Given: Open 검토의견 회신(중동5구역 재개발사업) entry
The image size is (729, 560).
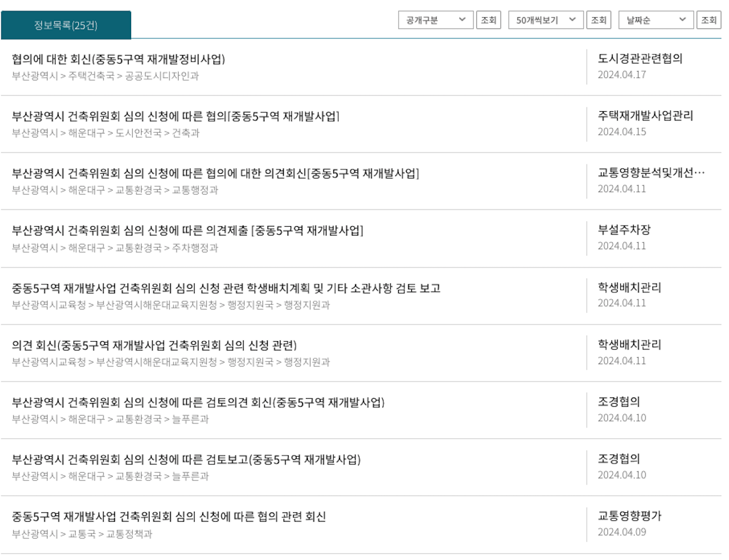Looking at the screenshot, I should [198, 402].
